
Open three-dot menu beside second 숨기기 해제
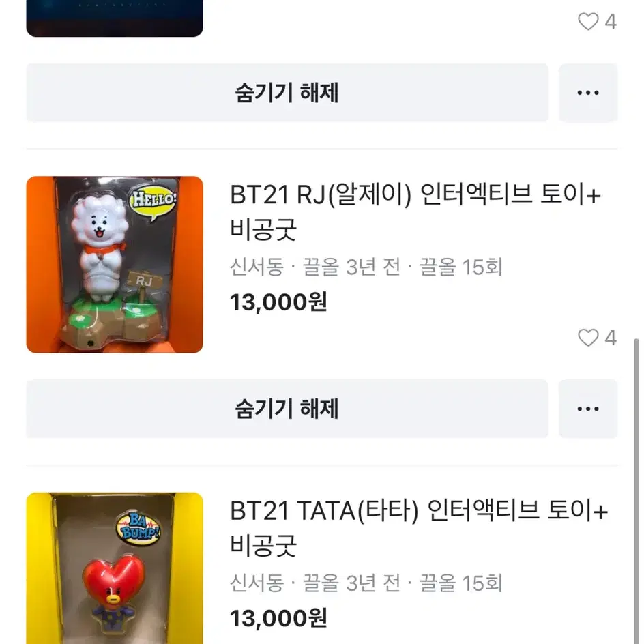point(588,409)
